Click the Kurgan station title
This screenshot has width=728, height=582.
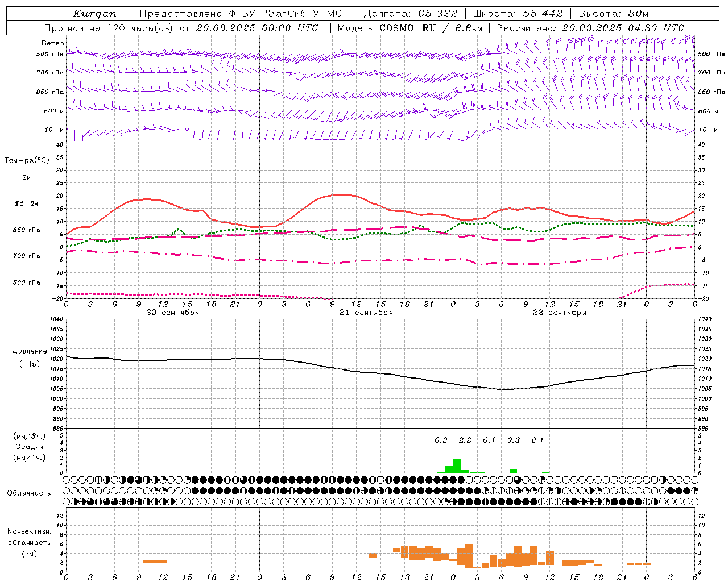(95, 14)
